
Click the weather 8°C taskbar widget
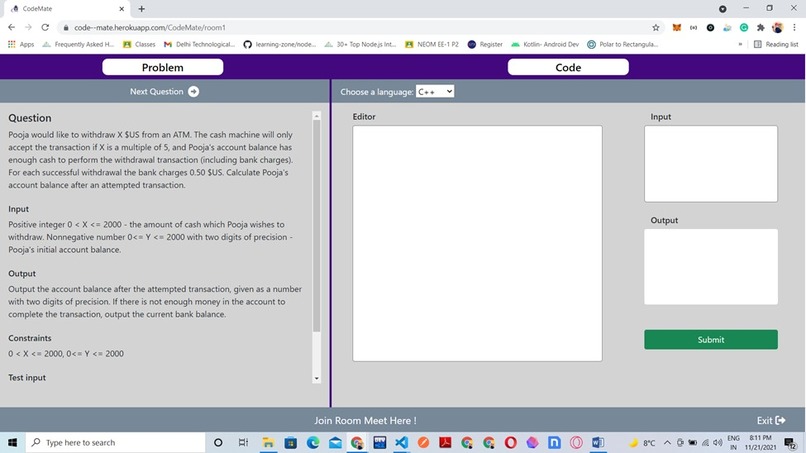coord(643,442)
